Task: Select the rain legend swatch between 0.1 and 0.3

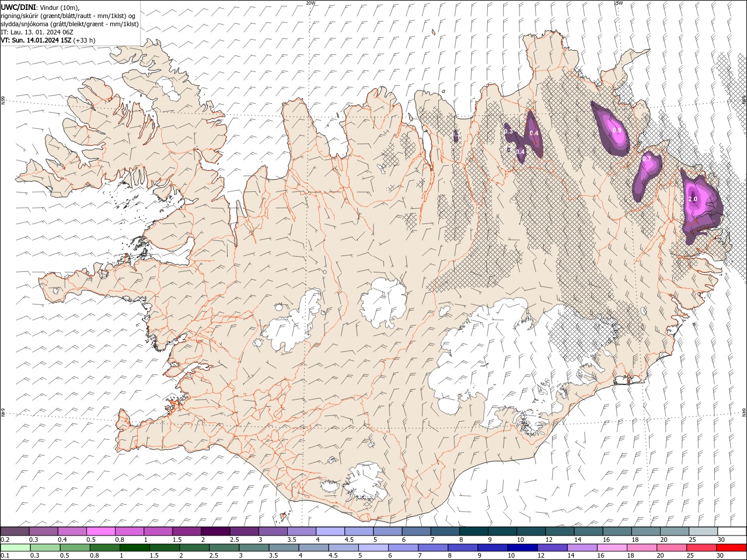Action: [15, 548]
